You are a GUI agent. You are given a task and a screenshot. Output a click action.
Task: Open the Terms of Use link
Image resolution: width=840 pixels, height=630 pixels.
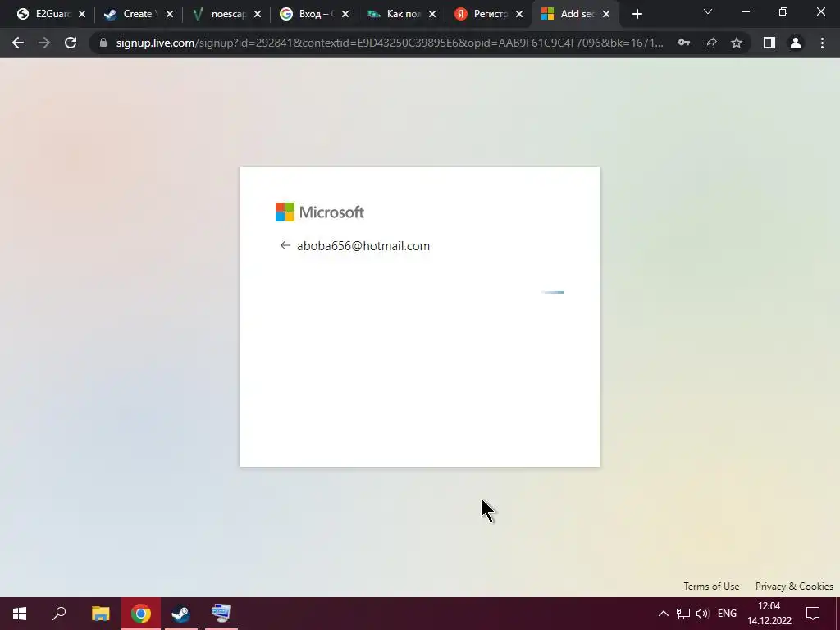click(711, 586)
